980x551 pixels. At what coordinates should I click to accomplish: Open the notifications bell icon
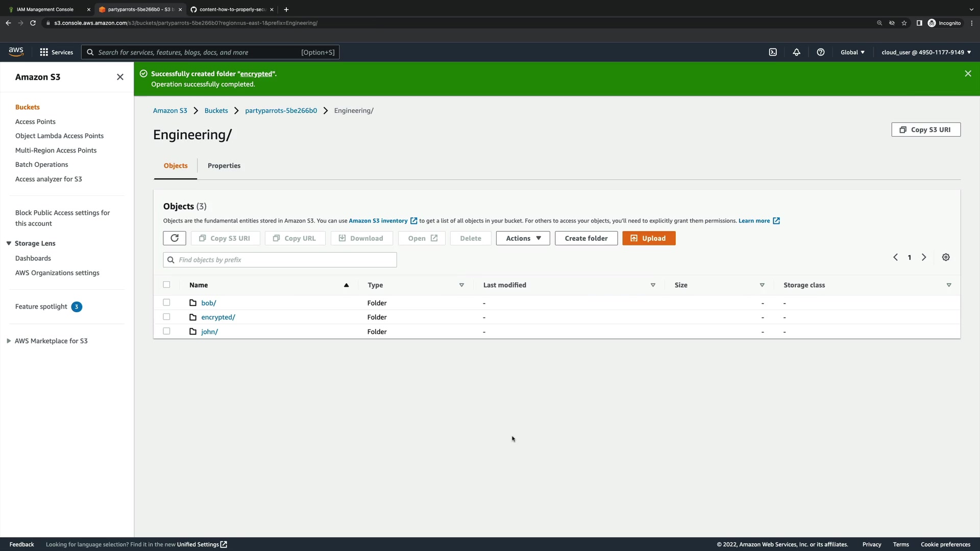coord(796,52)
